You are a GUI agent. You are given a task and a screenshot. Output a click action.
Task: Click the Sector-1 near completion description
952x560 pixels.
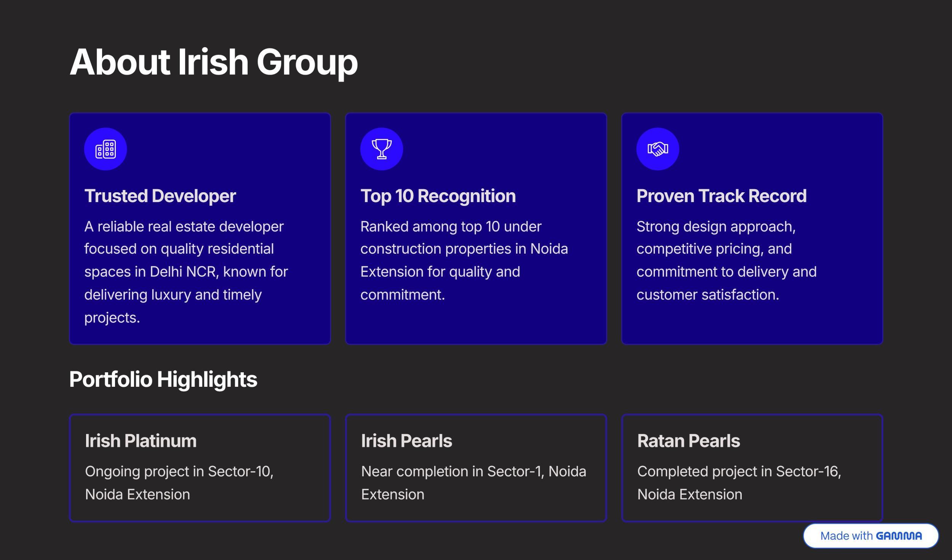473,483
